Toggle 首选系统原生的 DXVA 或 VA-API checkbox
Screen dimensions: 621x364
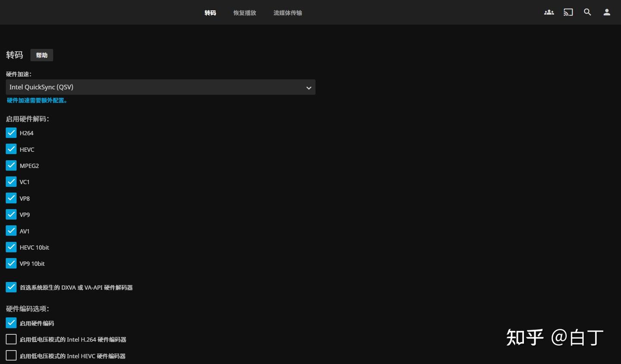pos(11,287)
